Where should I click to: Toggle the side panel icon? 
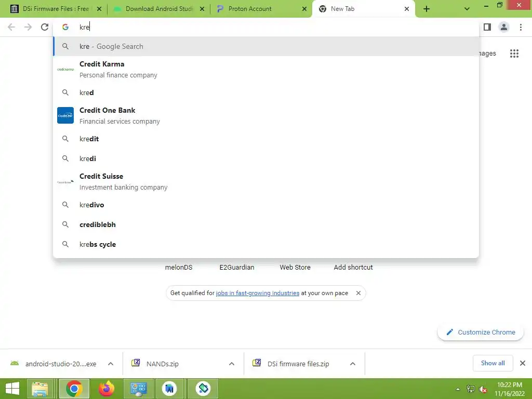click(x=487, y=27)
